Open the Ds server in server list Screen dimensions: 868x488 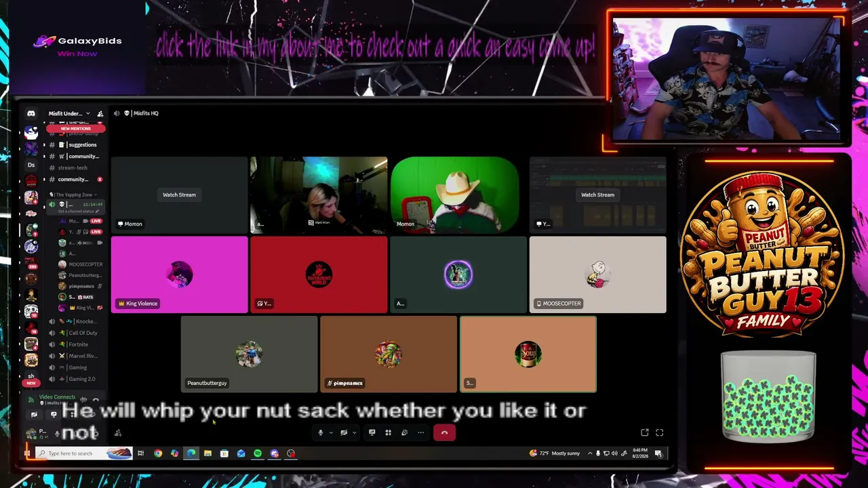coord(31,165)
